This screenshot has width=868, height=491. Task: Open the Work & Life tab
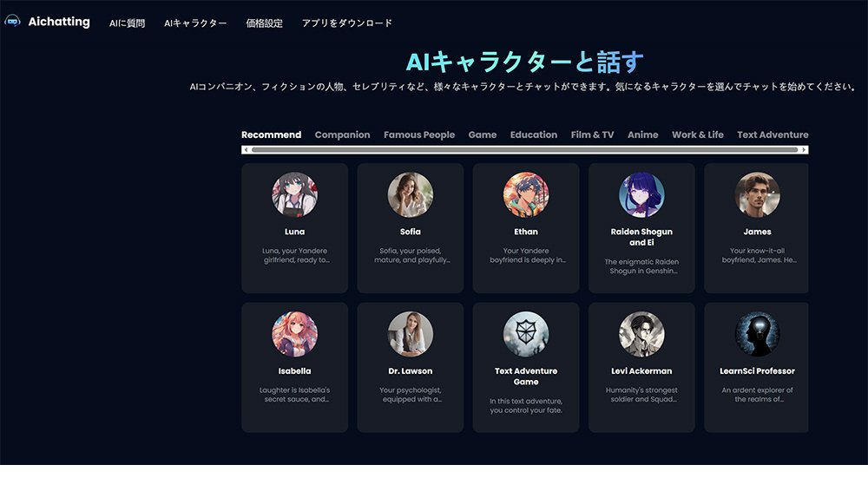click(698, 134)
